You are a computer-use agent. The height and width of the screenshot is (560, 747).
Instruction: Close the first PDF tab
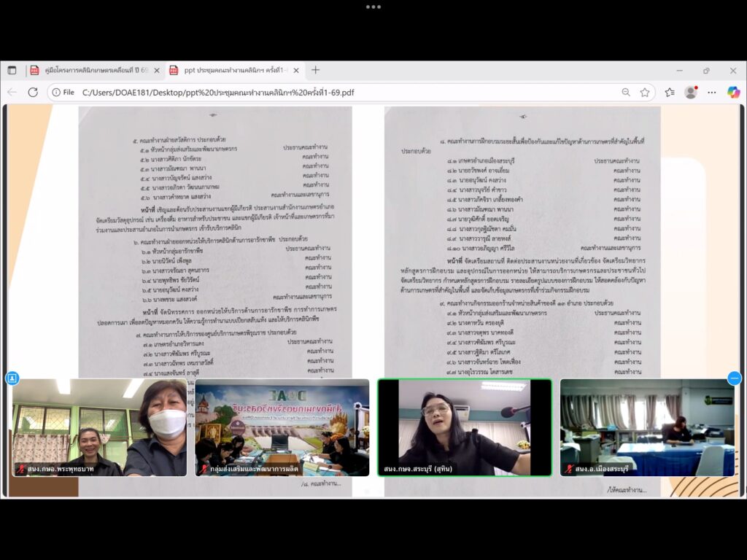click(x=157, y=71)
